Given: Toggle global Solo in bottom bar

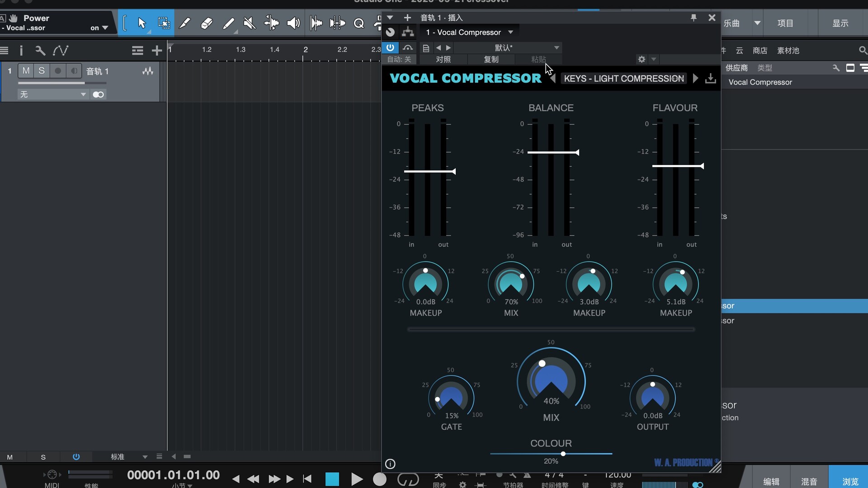Looking at the screenshot, I should 43,457.
